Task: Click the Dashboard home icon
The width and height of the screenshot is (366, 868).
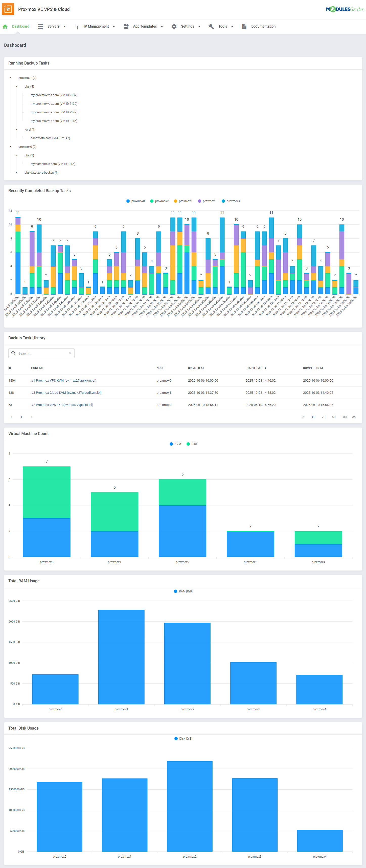Action: click(x=5, y=27)
